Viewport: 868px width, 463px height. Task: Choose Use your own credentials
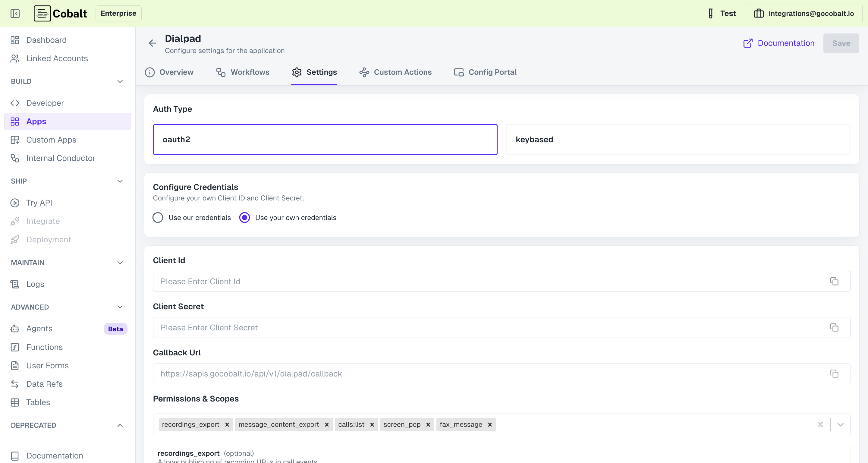coord(244,217)
